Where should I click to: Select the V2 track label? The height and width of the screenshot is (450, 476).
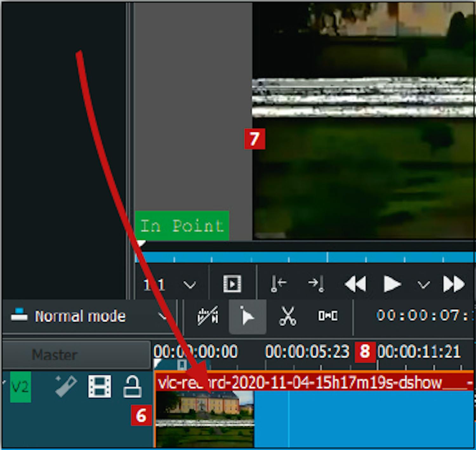coord(21,387)
